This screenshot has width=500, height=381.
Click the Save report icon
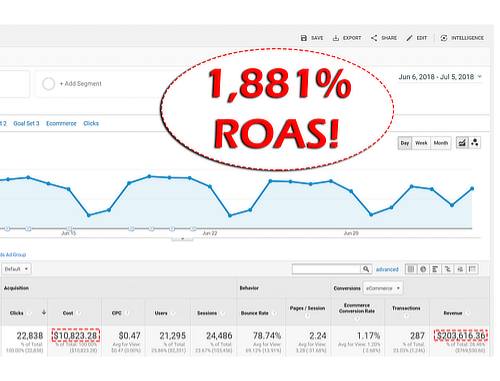click(x=304, y=38)
